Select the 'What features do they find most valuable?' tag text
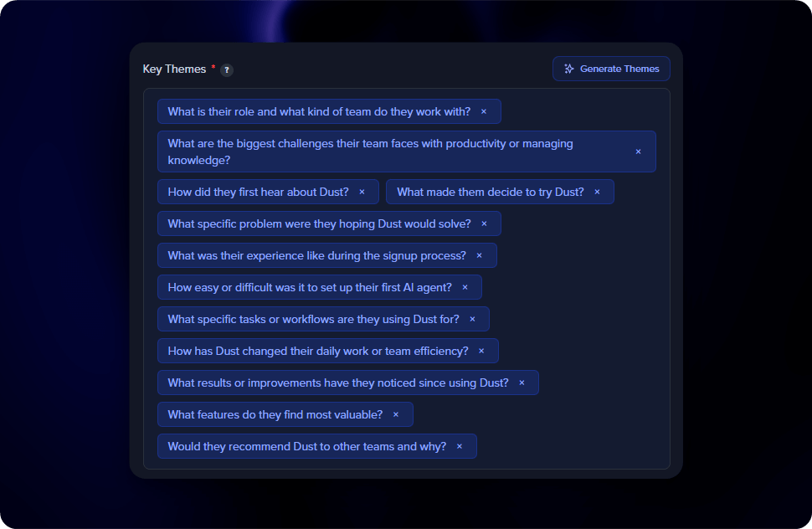 275,414
